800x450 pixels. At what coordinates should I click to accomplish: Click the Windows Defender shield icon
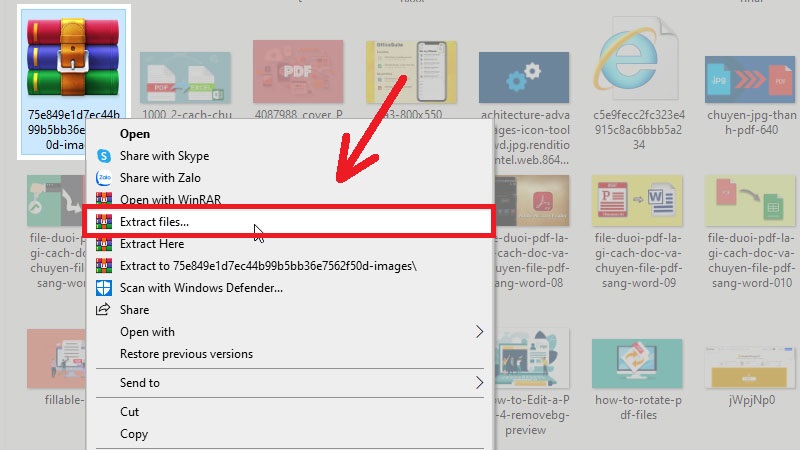click(104, 288)
